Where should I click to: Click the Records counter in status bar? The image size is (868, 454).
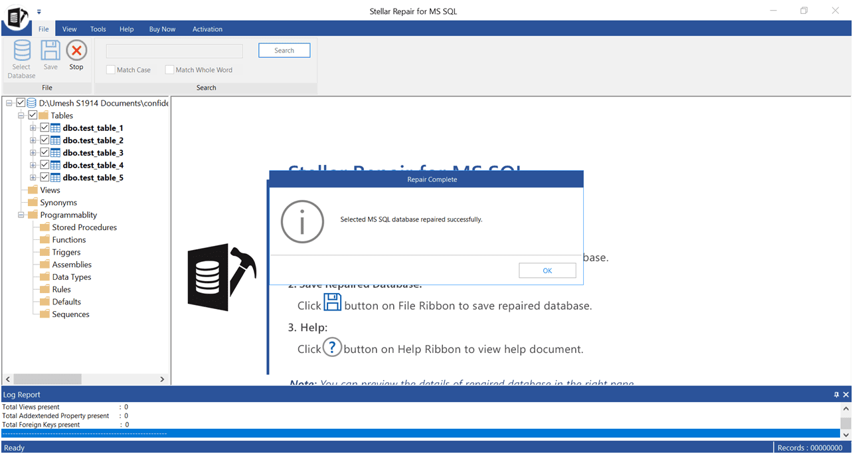click(x=810, y=448)
